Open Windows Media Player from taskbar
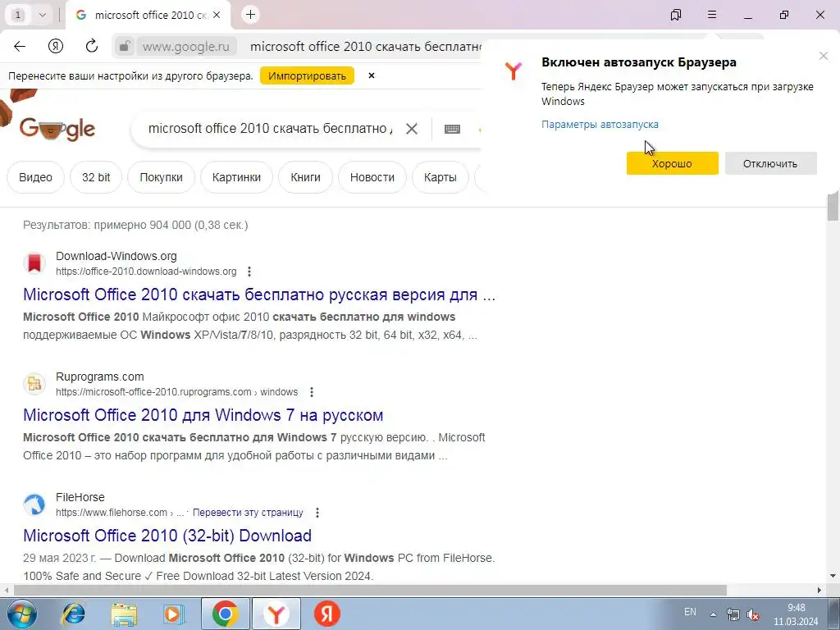Viewport: 840px width, 630px height. pyautogui.click(x=173, y=614)
